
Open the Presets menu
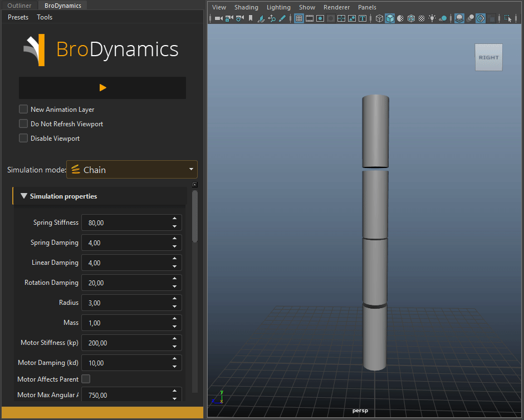[18, 17]
